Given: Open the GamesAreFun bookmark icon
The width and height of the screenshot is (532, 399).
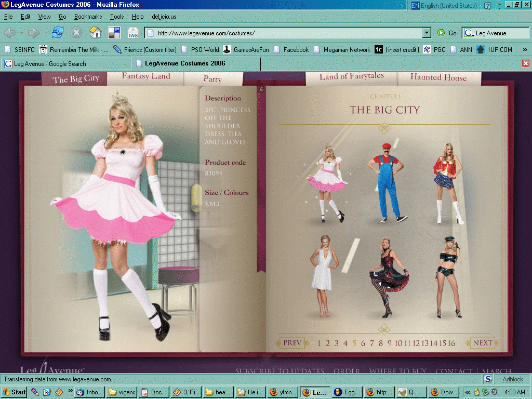Looking at the screenshot, I should pos(227,50).
